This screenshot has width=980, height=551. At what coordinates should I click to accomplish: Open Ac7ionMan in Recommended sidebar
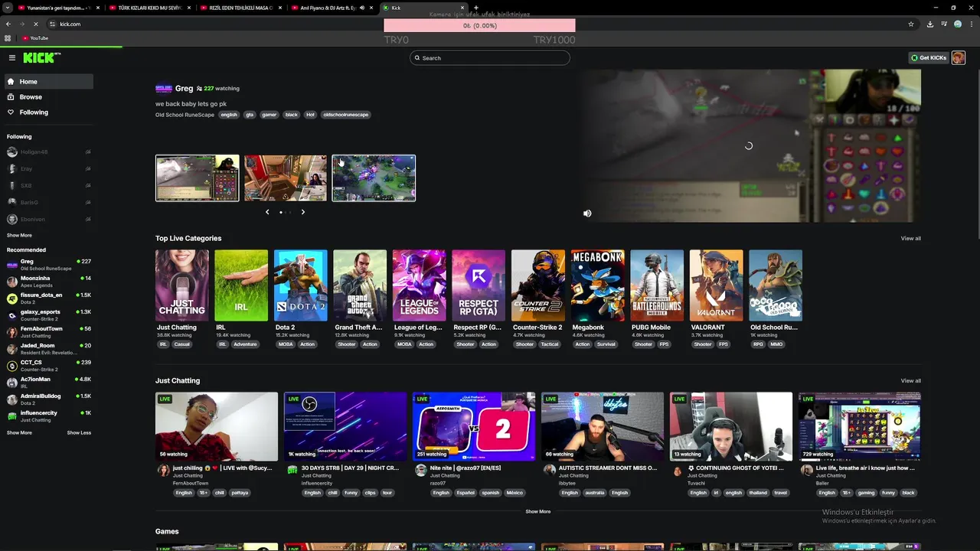[x=49, y=383]
